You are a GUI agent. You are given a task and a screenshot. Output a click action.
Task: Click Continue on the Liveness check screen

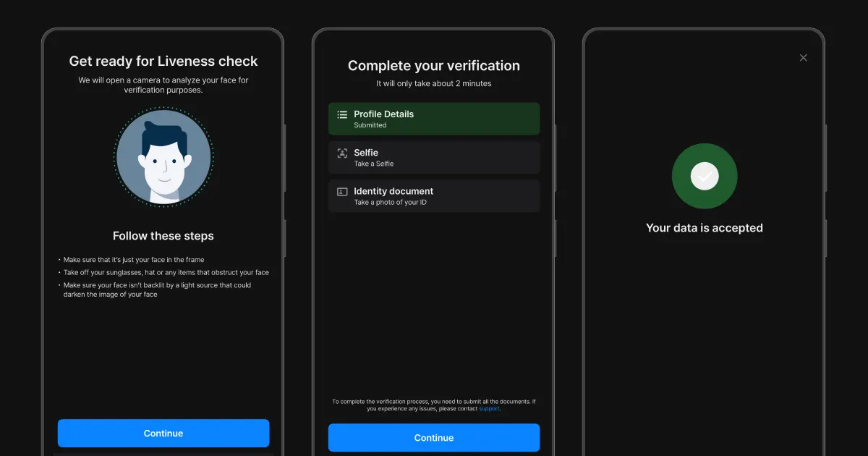(x=163, y=433)
